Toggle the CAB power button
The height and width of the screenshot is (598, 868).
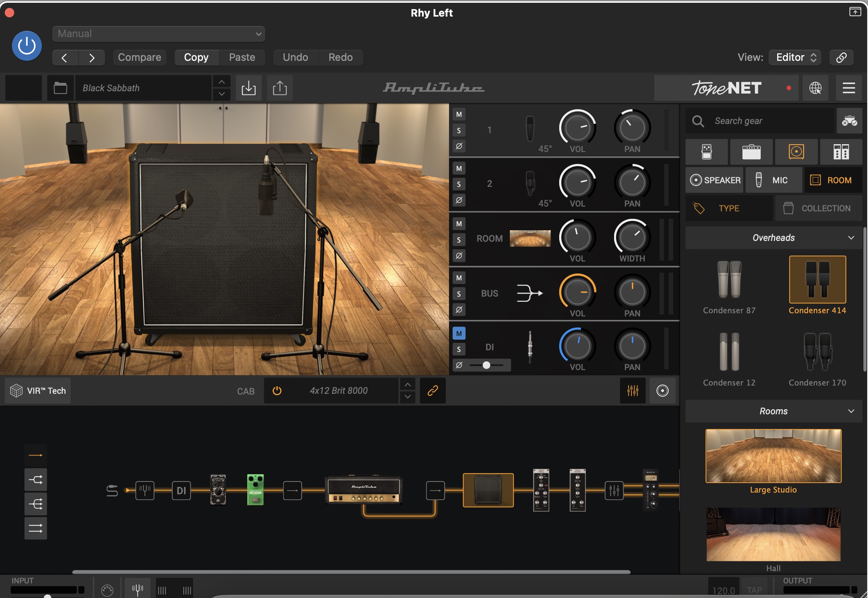click(277, 391)
